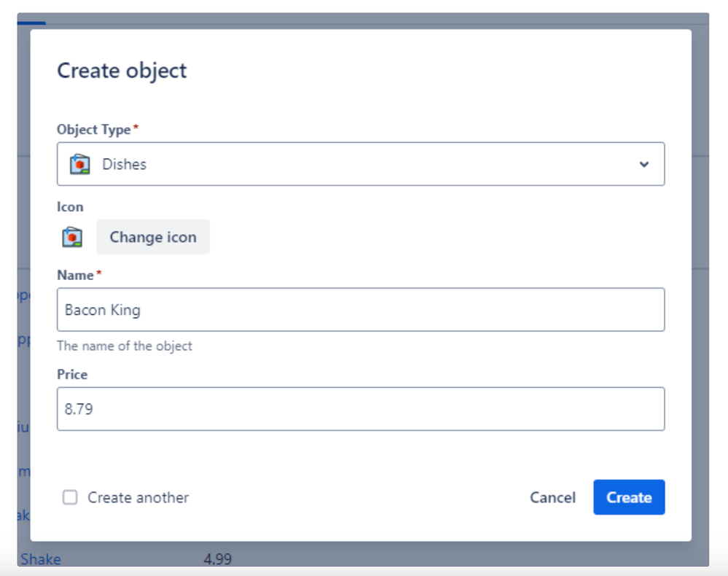The width and height of the screenshot is (728, 576).
Task: Open the Object Type dropdown showing Dishes
Action: coord(361,164)
